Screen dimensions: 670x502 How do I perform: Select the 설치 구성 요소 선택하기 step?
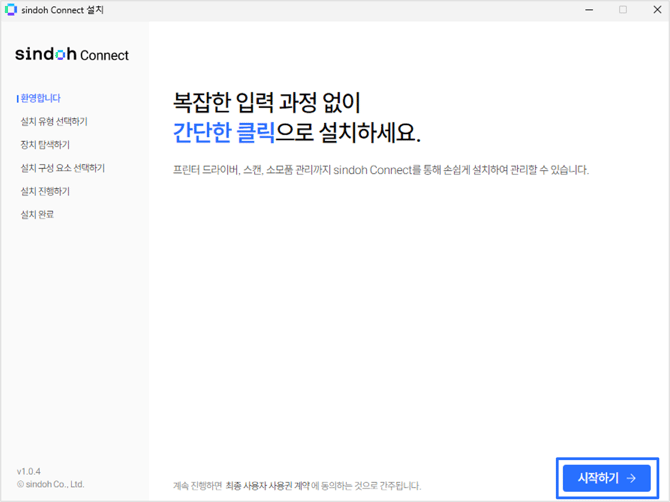tap(63, 168)
